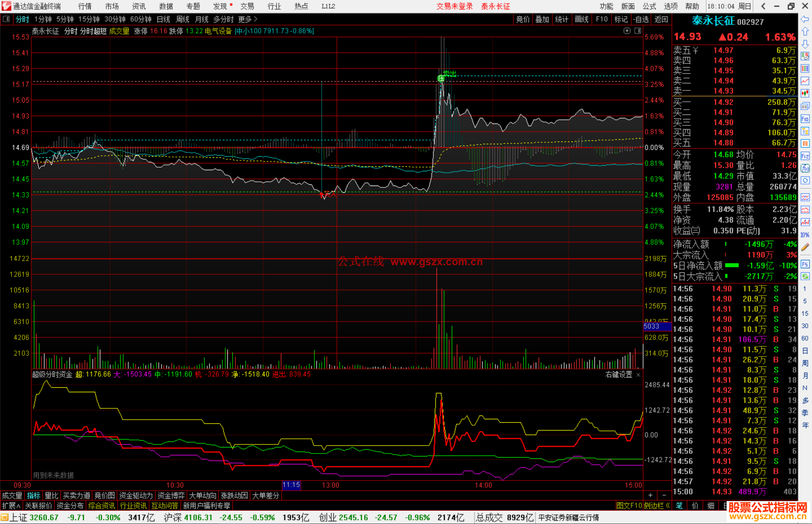Open the 公式 menu
Screen dimensions: 812x524
tap(649, 6)
